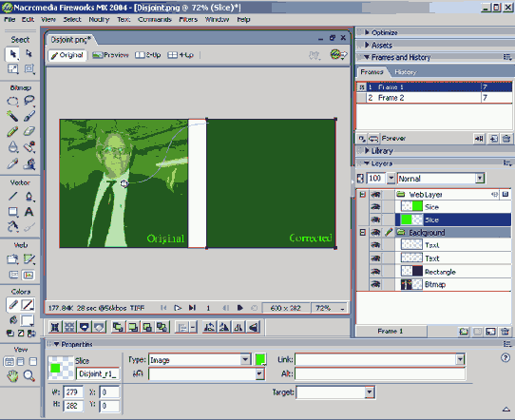Select the Rubber Stamp tool
Image resolution: width=515 pixels, height=420 pixels.
click(x=29, y=147)
